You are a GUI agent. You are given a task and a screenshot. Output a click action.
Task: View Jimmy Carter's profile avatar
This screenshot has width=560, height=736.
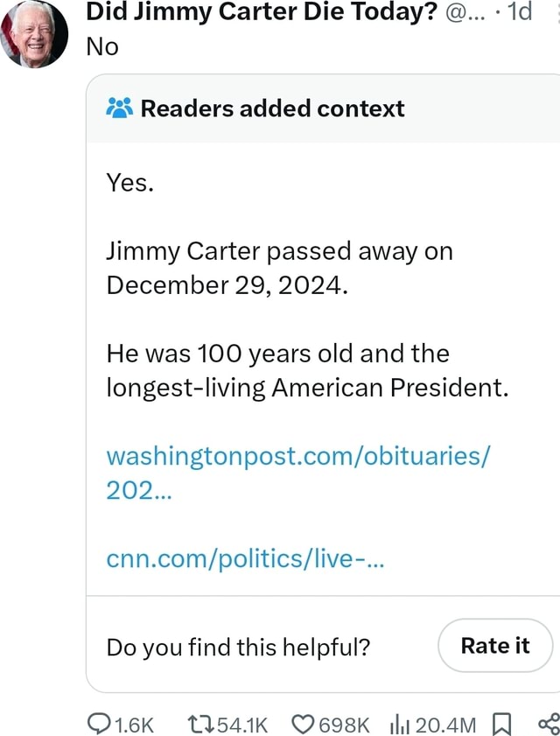click(x=34, y=33)
